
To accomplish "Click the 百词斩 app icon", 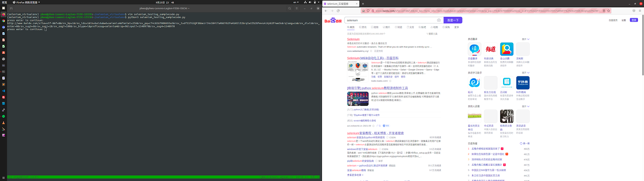I will [507, 83].
